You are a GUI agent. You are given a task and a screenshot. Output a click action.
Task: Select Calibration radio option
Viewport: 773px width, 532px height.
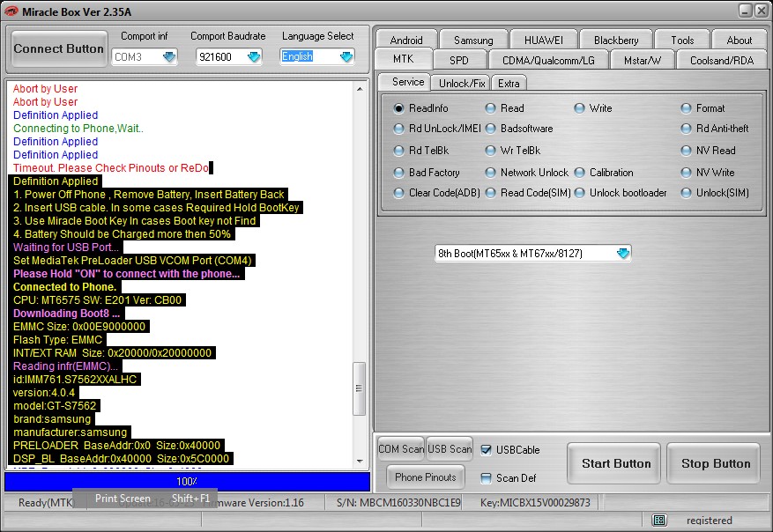580,173
